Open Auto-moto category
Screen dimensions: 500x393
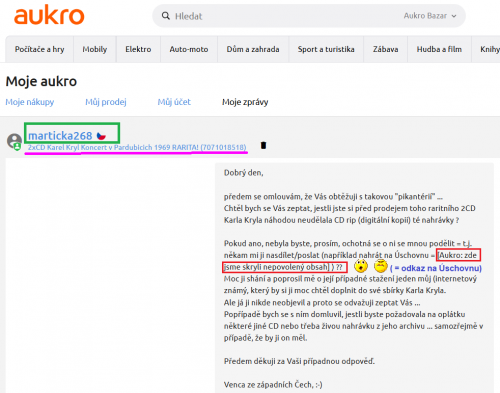pyautogui.click(x=189, y=49)
